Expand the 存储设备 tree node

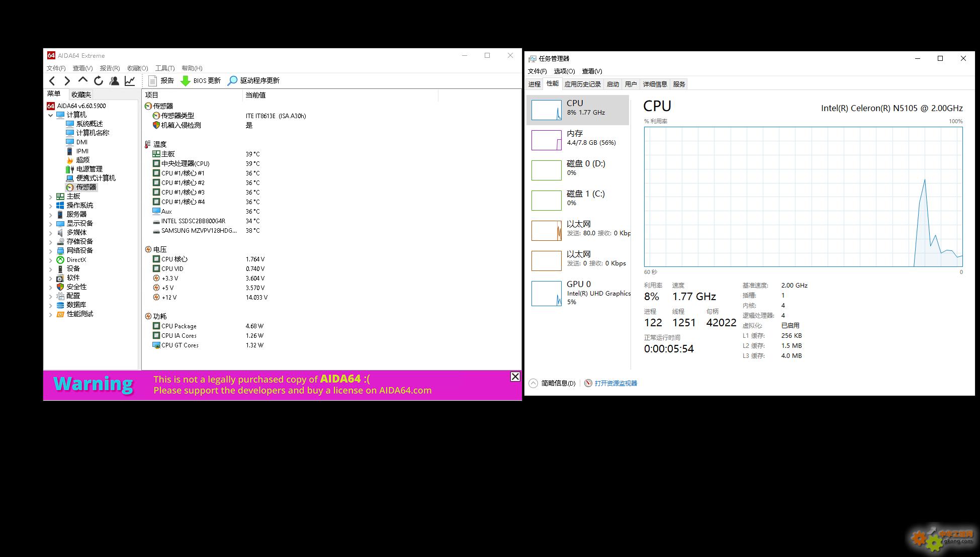click(x=50, y=242)
